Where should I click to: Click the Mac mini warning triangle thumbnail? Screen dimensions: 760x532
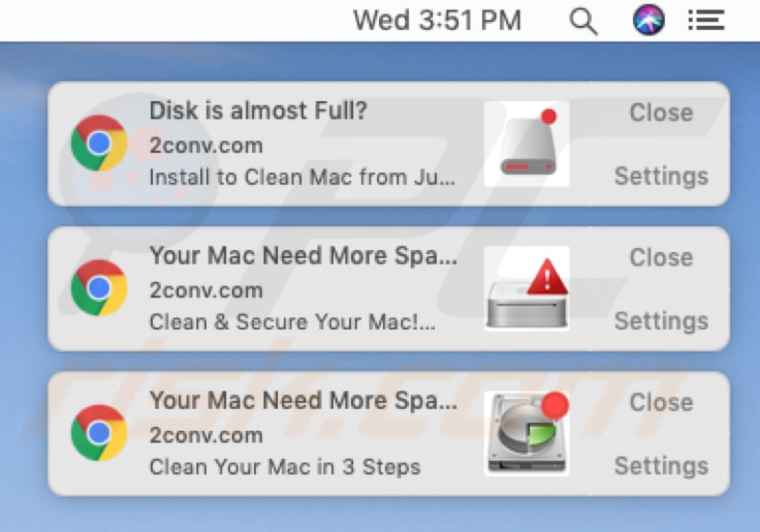(x=526, y=288)
